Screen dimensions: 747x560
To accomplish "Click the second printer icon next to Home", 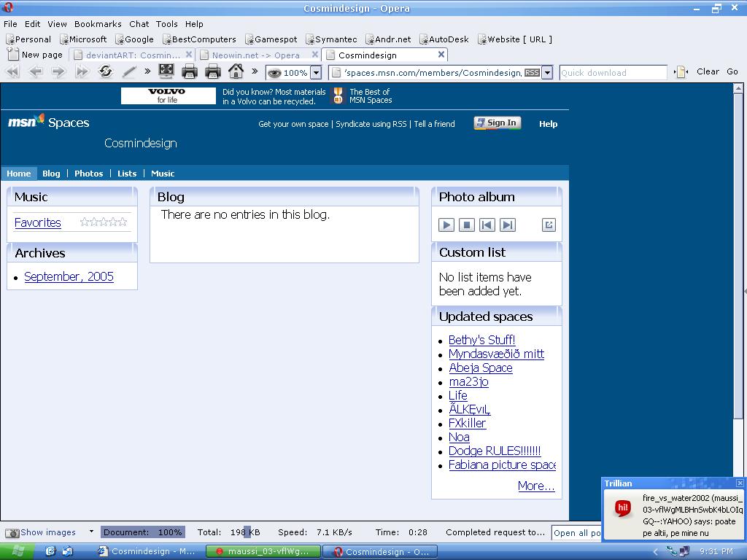I will 212,71.
